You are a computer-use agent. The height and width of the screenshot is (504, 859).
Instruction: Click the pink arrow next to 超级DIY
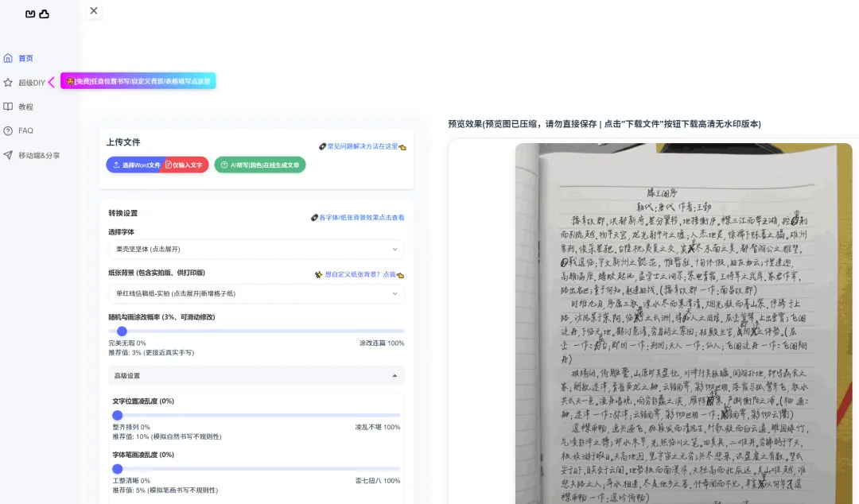(x=52, y=82)
